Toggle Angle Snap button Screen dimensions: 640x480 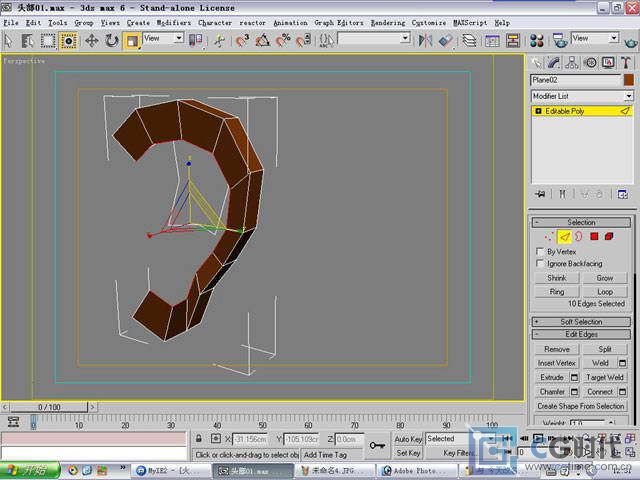click(x=262, y=40)
